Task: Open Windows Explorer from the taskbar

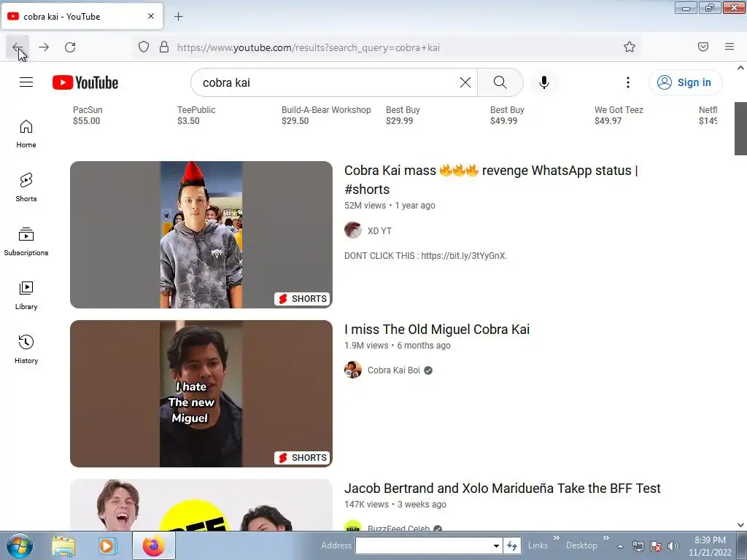Action: coord(63,546)
